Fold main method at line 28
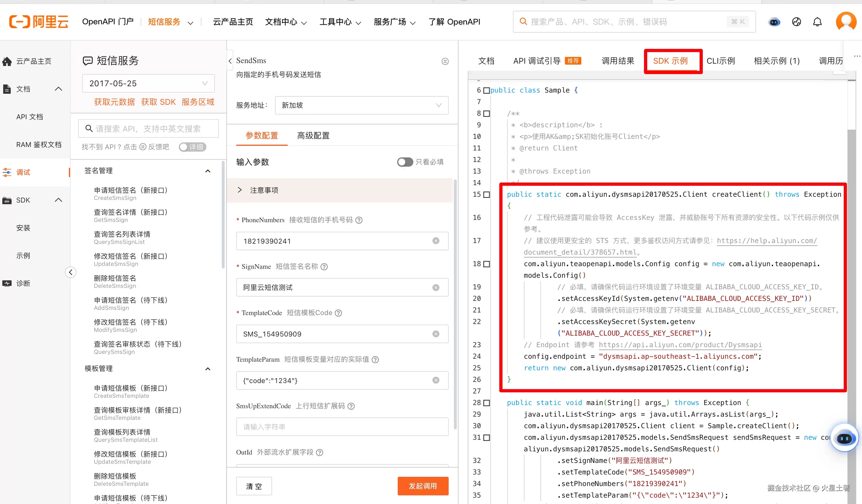 486,403
